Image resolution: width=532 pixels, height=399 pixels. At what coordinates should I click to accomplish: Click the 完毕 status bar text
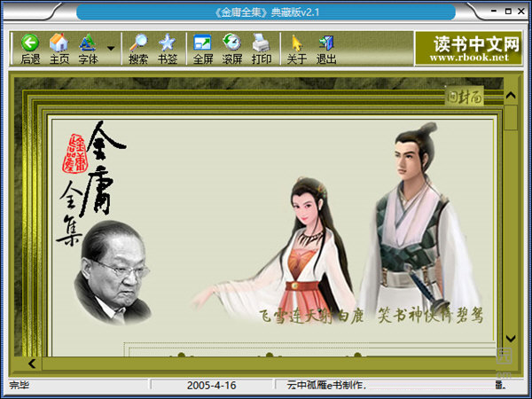[19, 385]
